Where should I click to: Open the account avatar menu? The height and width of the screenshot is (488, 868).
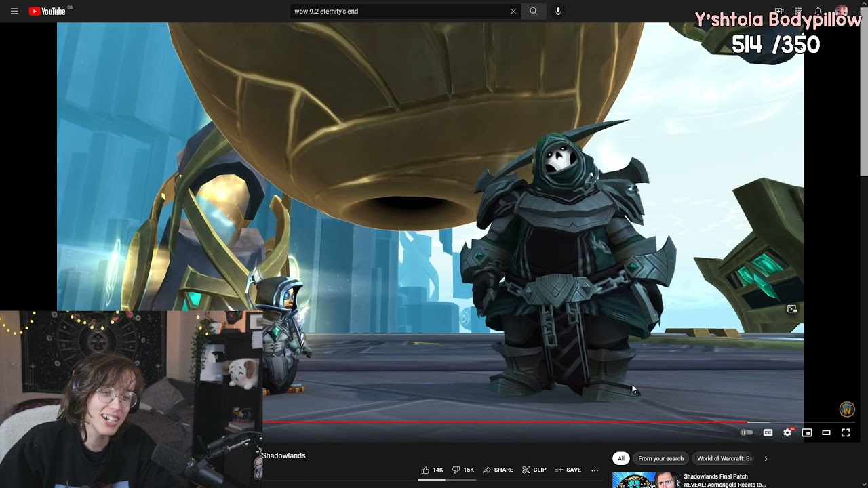pyautogui.click(x=842, y=11)
